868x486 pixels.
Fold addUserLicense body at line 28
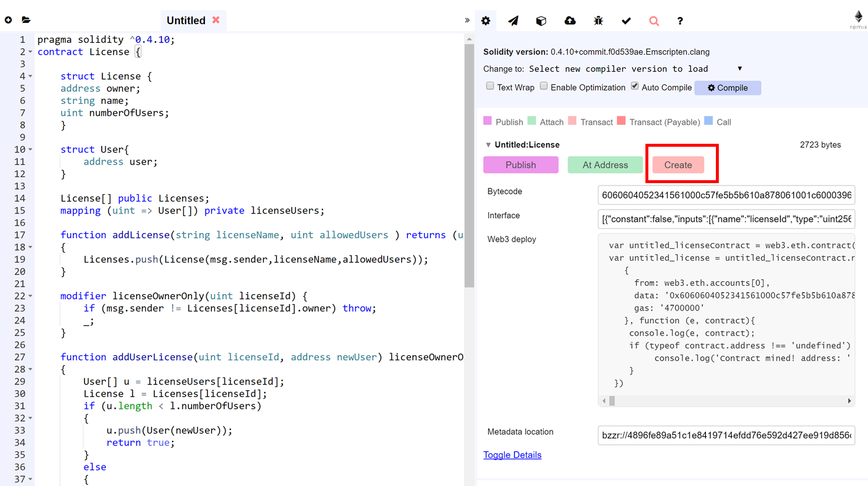[x=31, y=370]
